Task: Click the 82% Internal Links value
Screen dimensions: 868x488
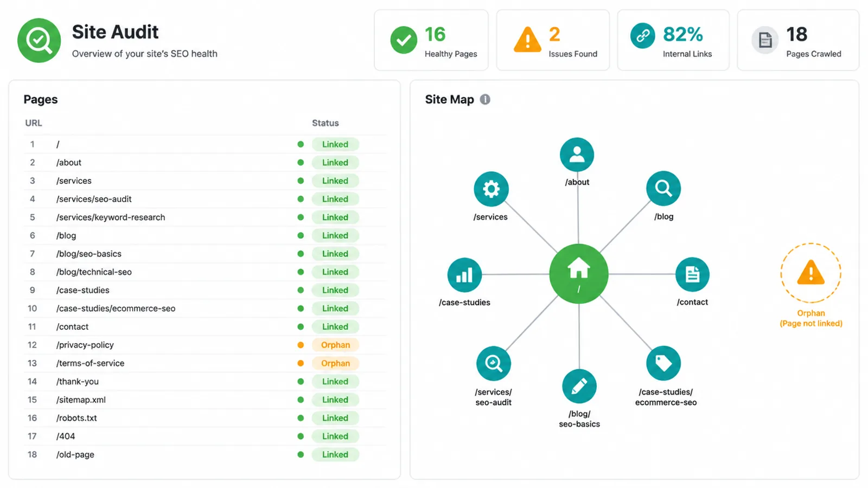Action: coord(682,34)
